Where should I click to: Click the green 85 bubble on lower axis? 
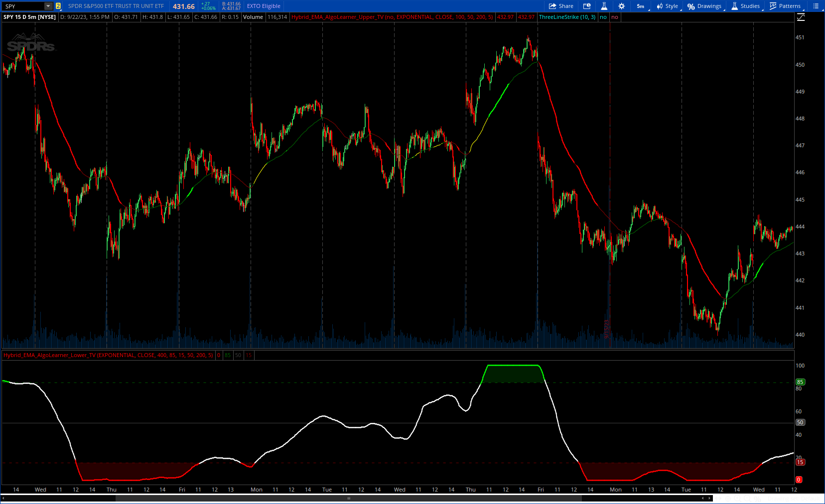(x=800, y=382)
